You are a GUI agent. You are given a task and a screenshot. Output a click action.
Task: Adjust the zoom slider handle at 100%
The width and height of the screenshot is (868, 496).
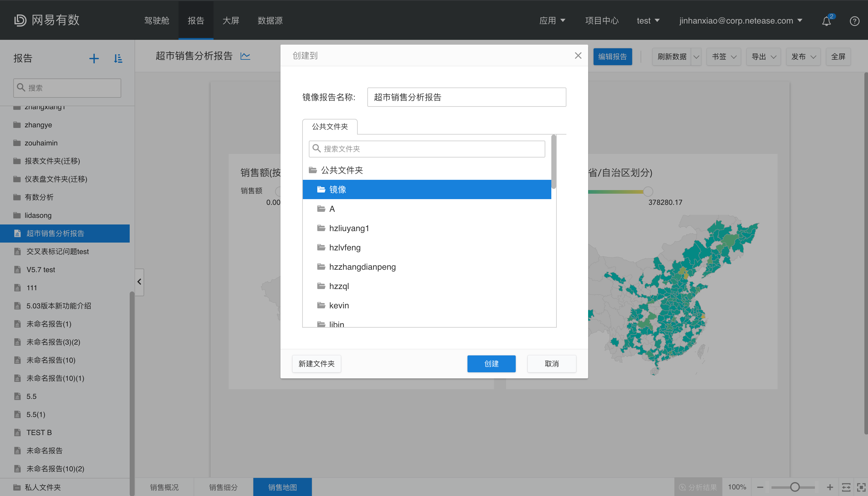pos(795,487)
